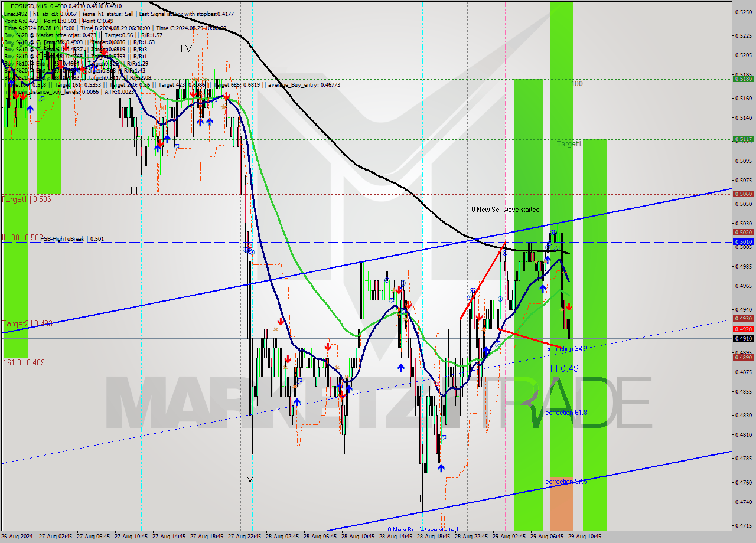
Task: Click the green 0.5180 price tag
Action: click(743, 78)
